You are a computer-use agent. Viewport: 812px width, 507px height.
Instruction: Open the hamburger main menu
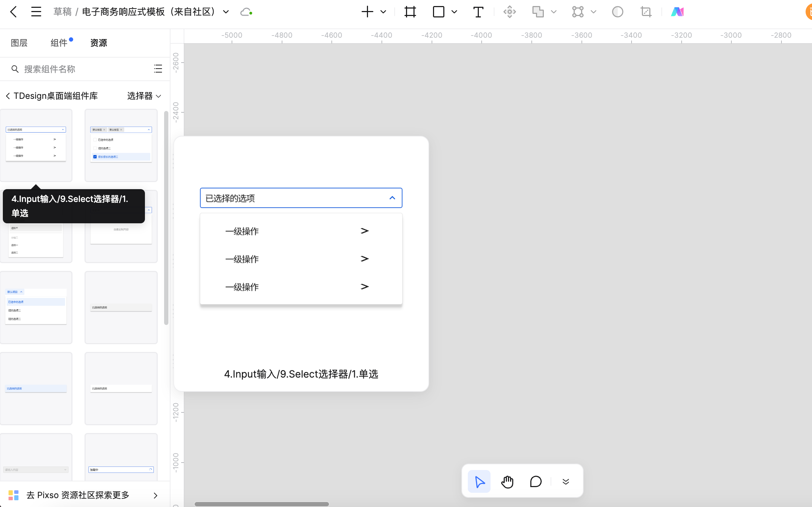tap(36, 12)
